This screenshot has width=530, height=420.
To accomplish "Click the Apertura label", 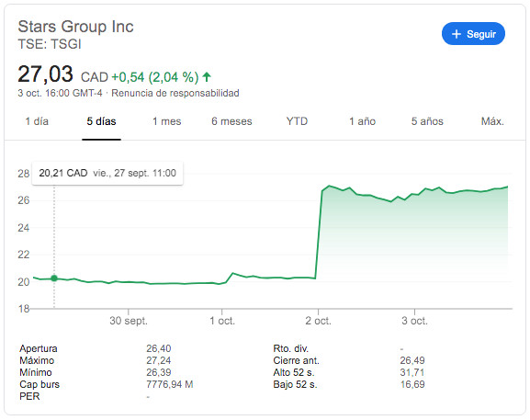I will [x=39, y=348].
